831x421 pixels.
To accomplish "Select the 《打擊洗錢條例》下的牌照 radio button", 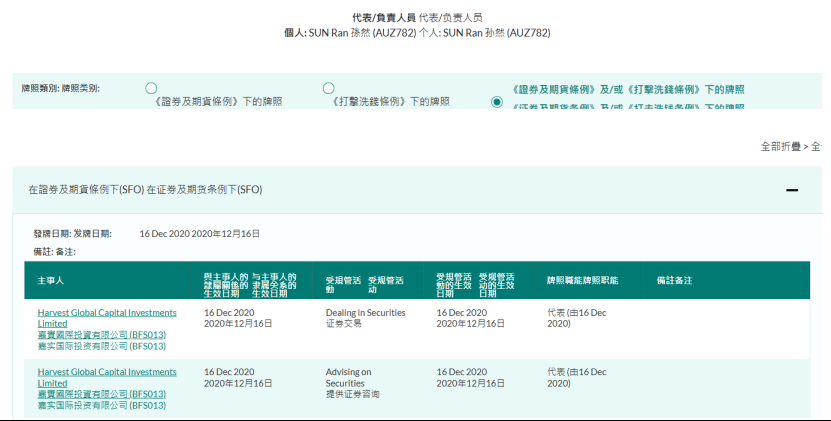I will click(x=329, y=88).
